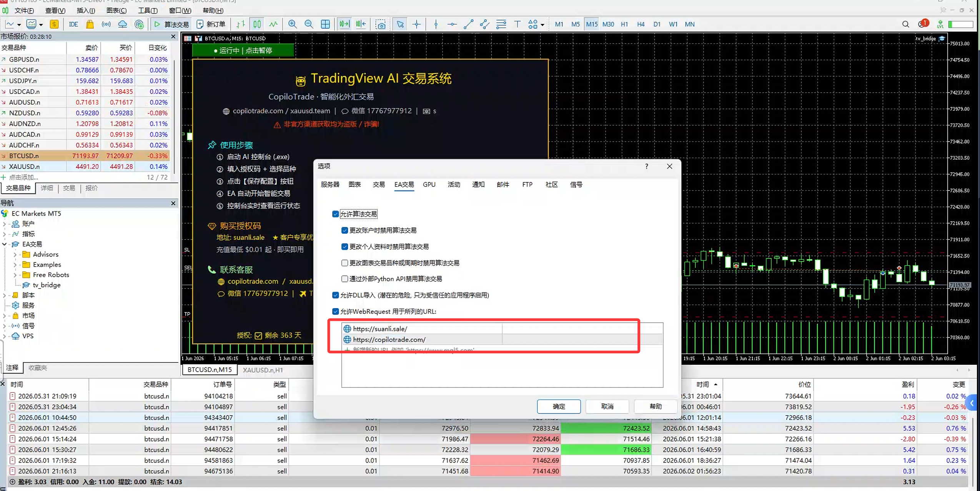The height and width of the screenshot is (491, 980).
Task: Pause the EA via 运行中 | 点击暂停
Action: (243, 50)
